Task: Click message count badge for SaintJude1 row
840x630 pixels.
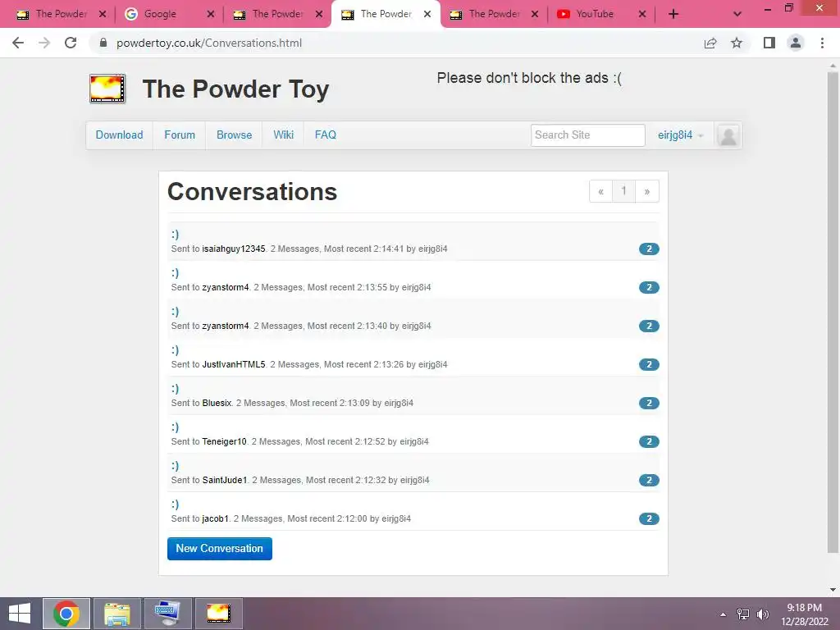Action: point(649,480)
